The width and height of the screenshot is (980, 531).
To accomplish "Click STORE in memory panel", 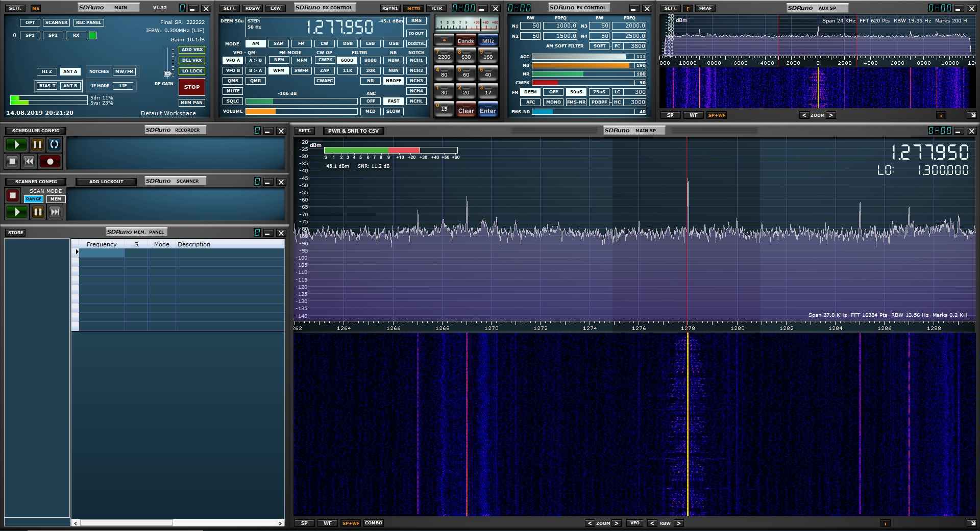I will coord(15,233).
